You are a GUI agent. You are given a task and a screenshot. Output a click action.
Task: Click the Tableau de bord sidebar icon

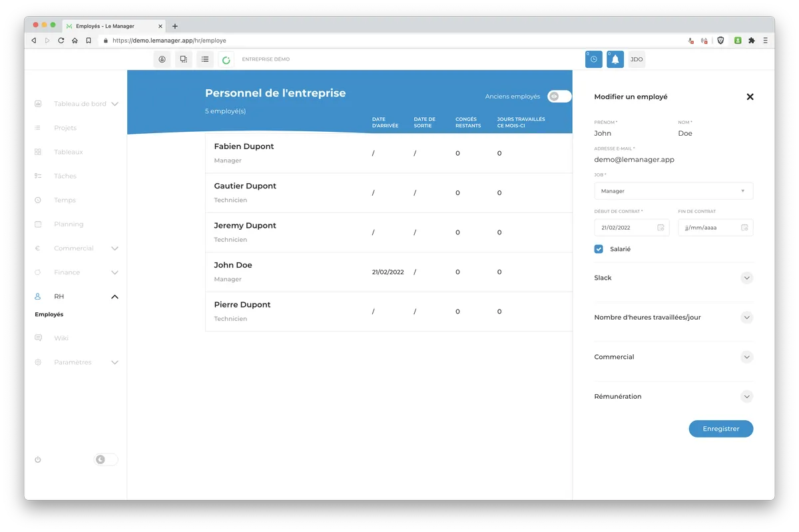pyautogui.click(x=38, y=104)
